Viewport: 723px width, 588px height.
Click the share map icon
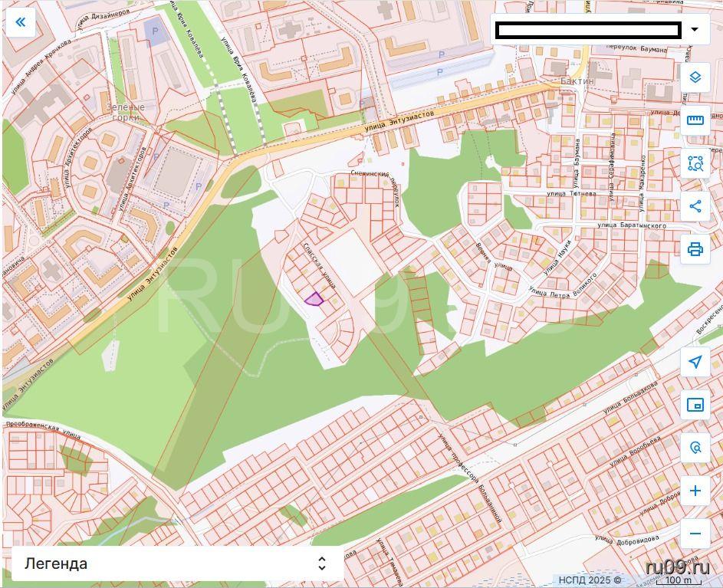695,206
